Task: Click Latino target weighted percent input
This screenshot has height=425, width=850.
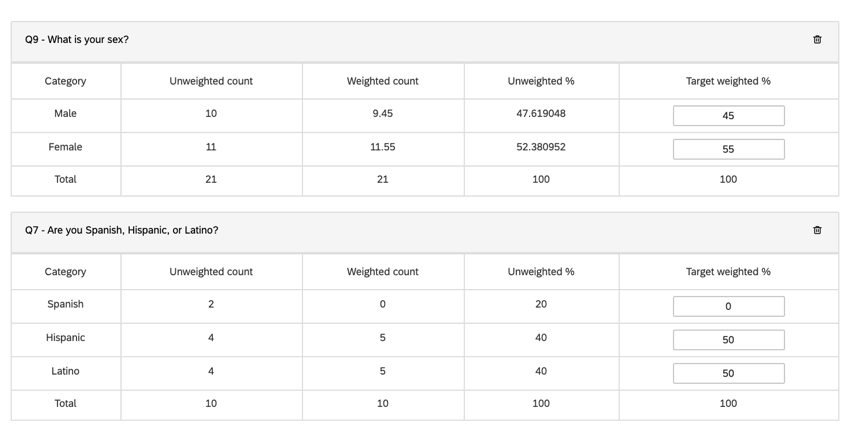Action: (x=728, y=373)
